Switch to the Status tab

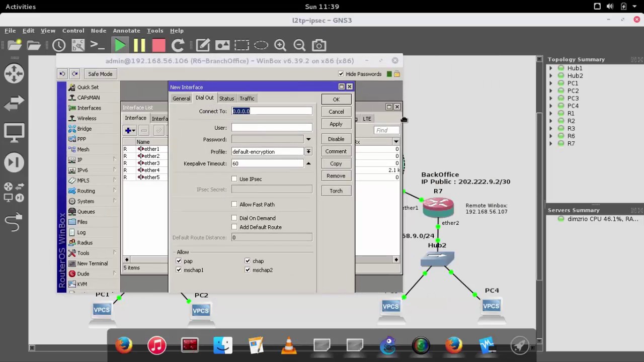(226, 99)
